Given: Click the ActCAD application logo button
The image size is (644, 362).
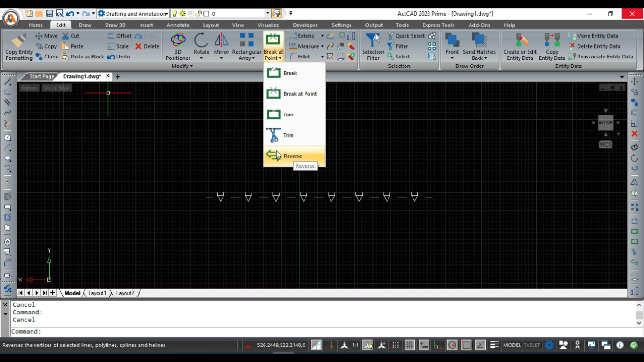Looking at the screenshot, I should pyautogui.click(x=11, y=18).
